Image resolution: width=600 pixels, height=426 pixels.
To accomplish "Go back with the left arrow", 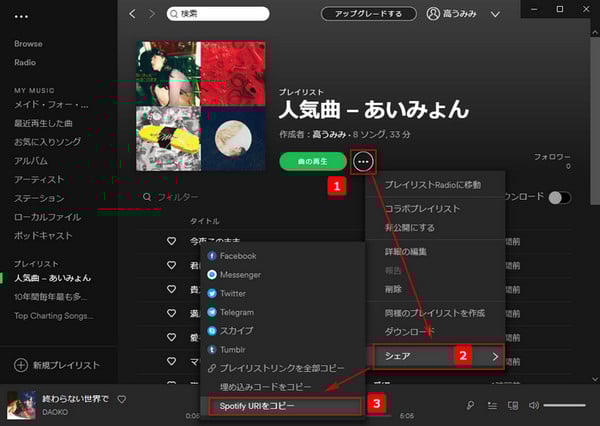I will 132,14.
